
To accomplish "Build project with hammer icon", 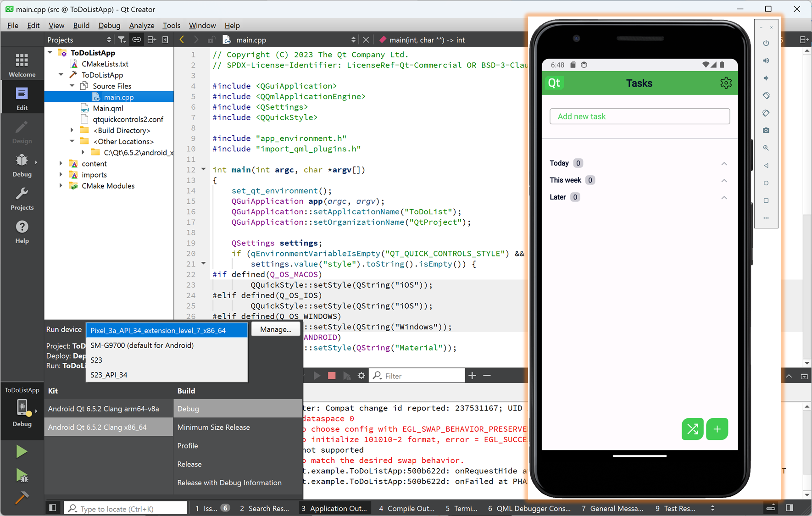I will point(22,497).
